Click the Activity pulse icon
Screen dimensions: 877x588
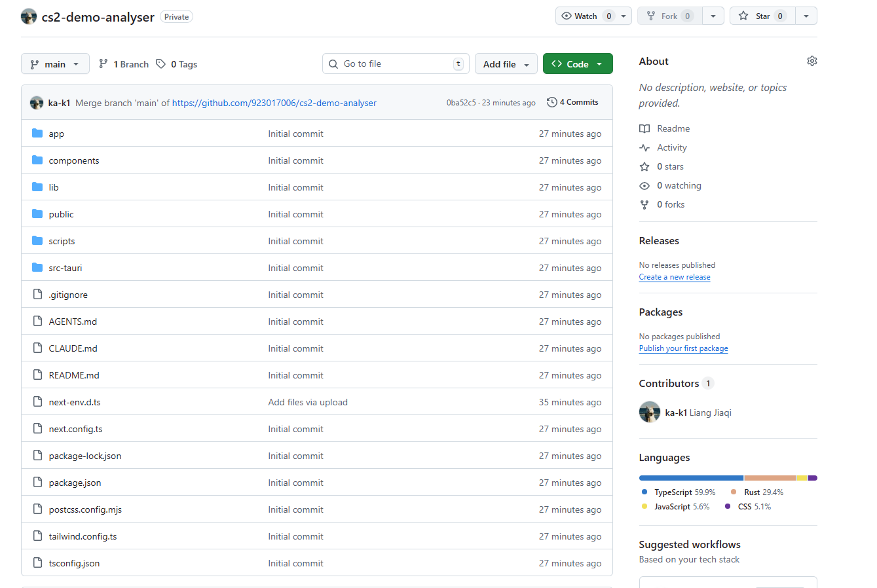(x=644, y=148)
